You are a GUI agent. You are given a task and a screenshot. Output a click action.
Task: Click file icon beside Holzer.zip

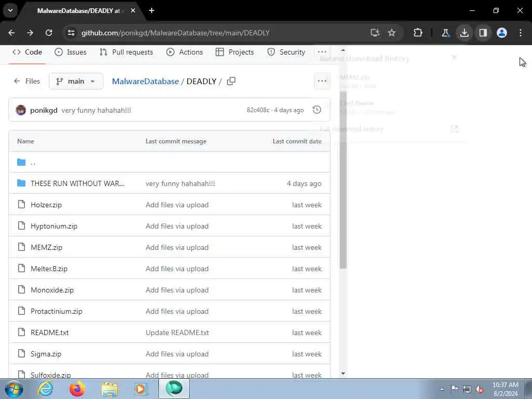click(21, 205)
